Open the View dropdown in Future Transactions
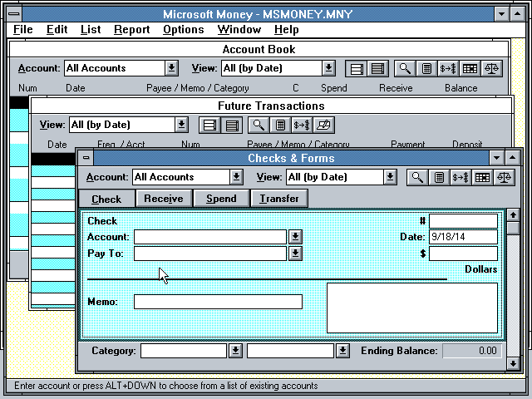Screen dimensions: 532x399 coord(181,125)
